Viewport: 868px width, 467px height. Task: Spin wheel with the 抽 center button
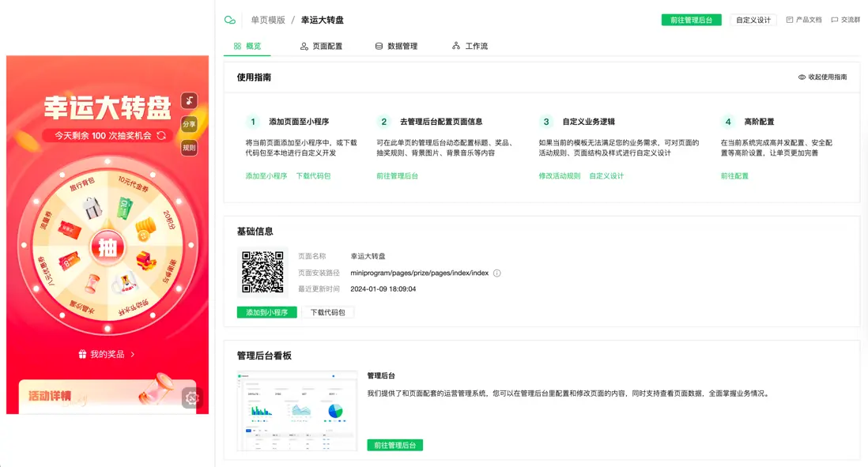[x=108, y=247]
